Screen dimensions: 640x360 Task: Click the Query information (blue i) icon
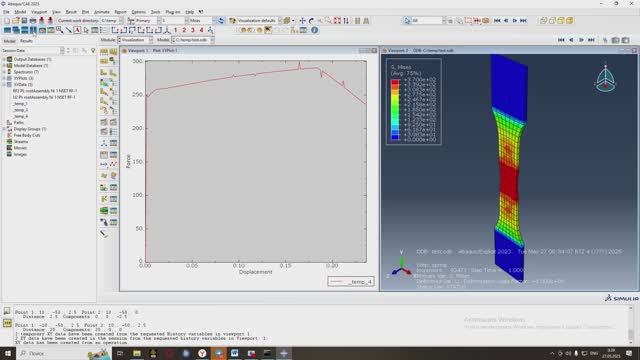tap(314, 30)
